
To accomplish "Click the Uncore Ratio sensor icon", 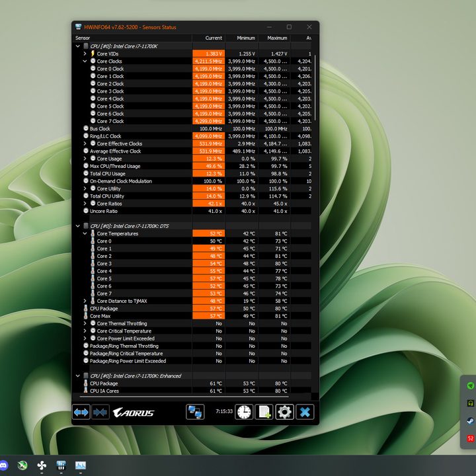I will tap(86, 211).
